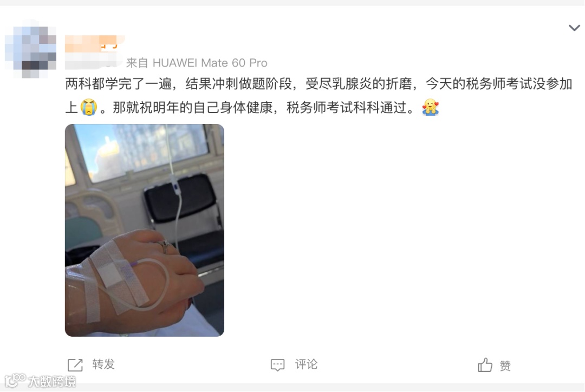Click the crying face emoji
This screenshot has width=585, height=392.
(x=89, y=107)
